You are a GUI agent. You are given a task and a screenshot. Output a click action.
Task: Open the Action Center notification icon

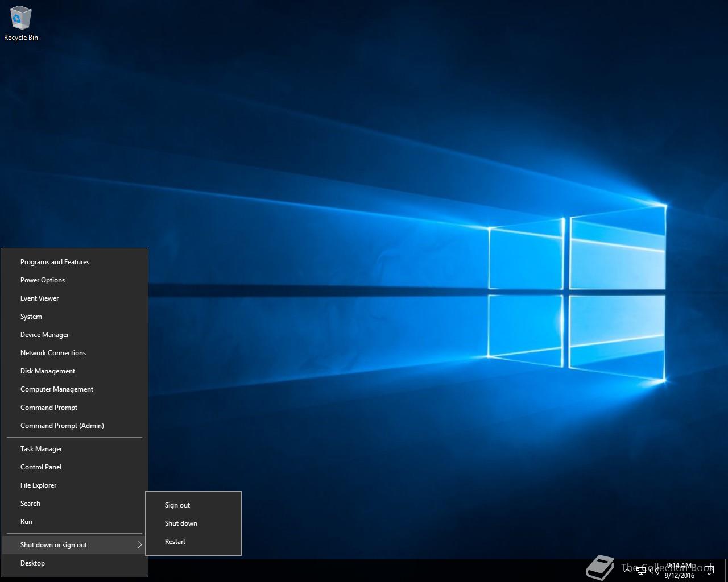tap(709, 571)
